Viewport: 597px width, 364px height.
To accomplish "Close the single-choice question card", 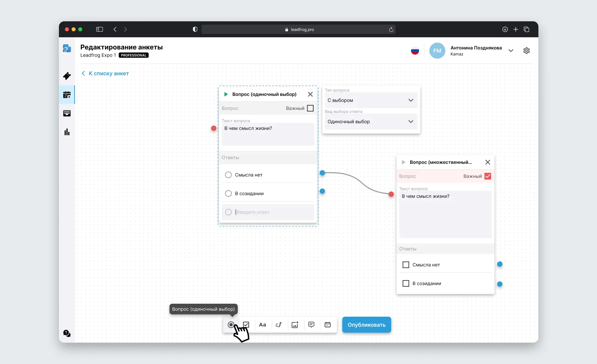I will pyautogui.click(x=310, y=94).
